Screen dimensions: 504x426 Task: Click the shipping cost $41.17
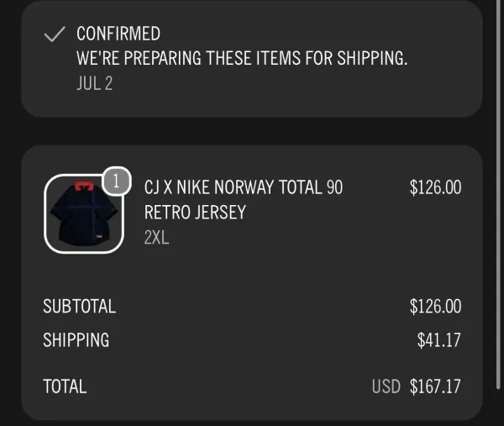pos(438,339)
